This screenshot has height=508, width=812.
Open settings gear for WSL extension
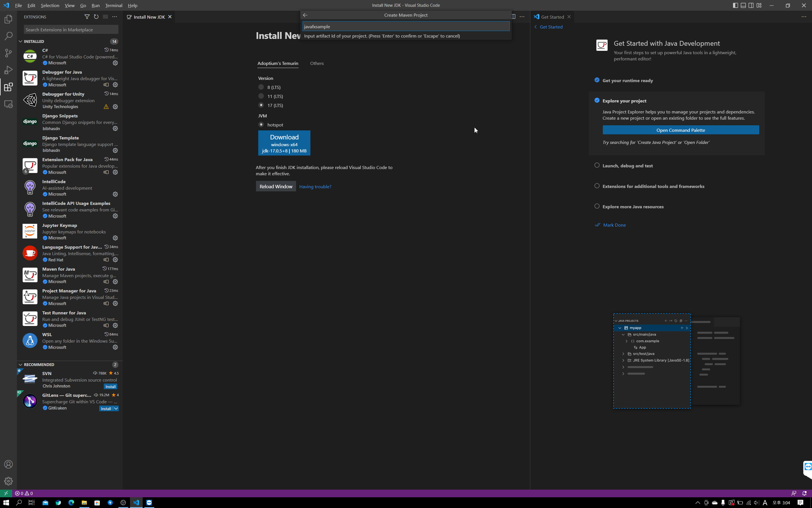coord(115,347)
